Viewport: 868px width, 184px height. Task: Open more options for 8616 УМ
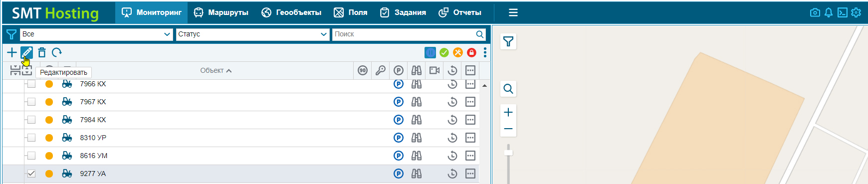[470, 156]
